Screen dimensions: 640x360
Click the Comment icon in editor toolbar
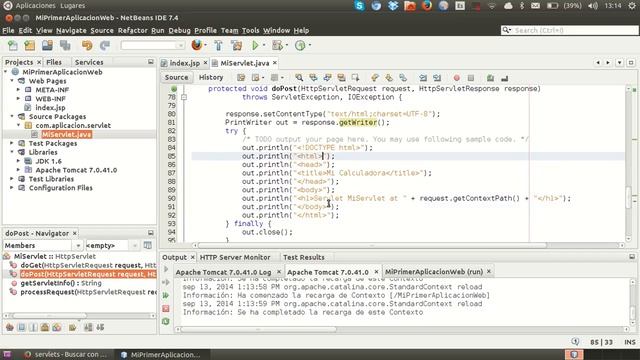pos(491,78)
